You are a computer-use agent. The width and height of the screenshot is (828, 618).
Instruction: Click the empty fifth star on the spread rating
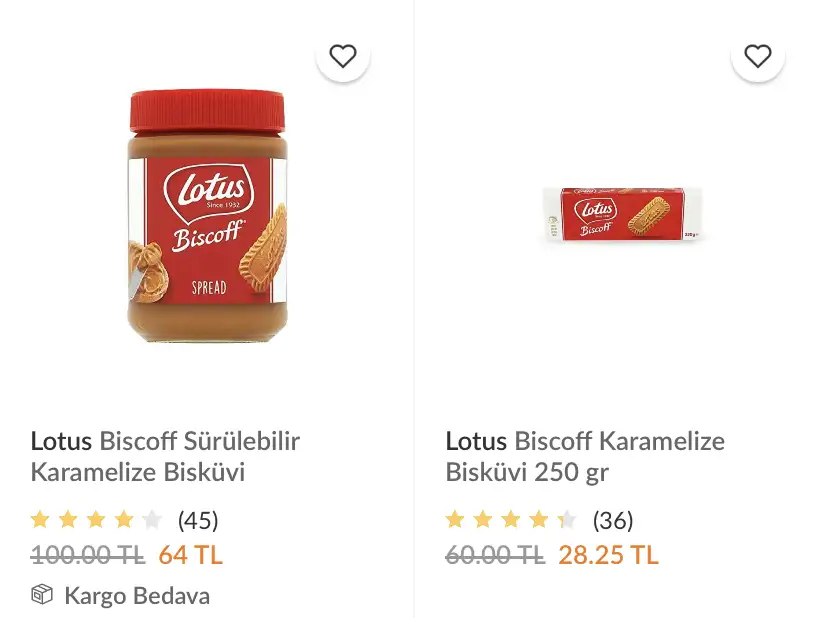click(x=152, y=519)
